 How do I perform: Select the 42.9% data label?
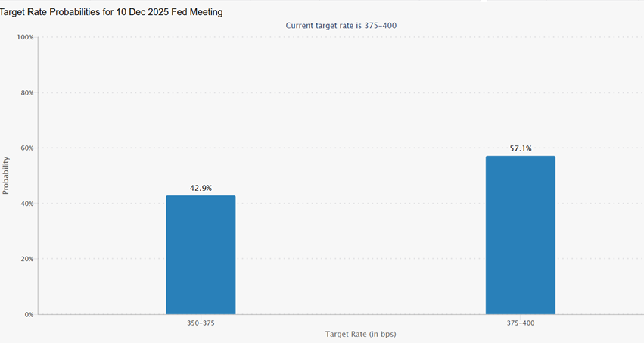coord(201,188)
